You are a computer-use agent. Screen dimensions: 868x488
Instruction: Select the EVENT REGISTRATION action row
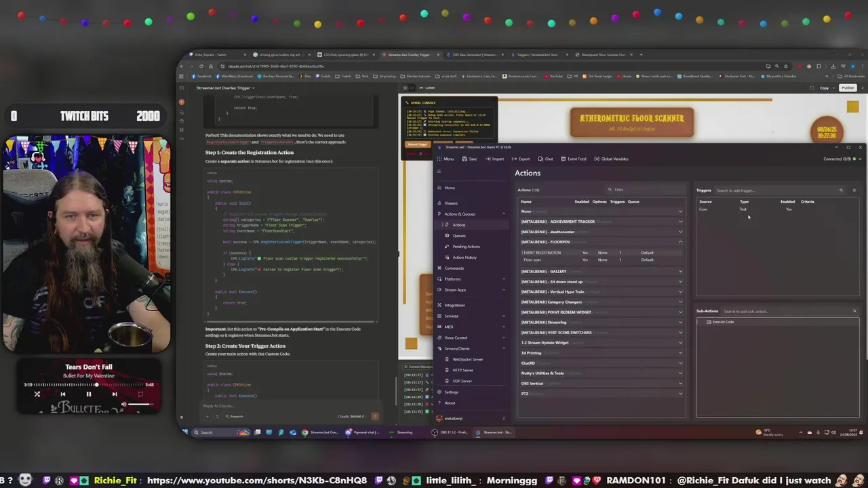click(x=602, y=253)
